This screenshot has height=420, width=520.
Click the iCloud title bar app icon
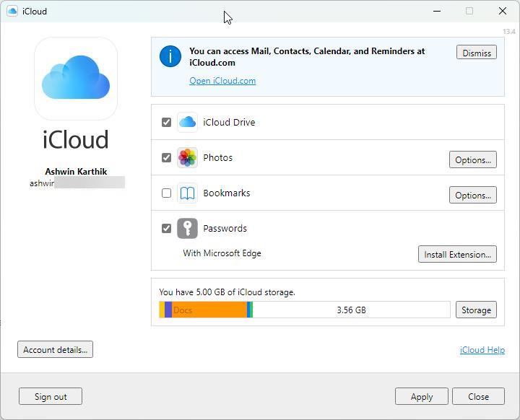12,12
